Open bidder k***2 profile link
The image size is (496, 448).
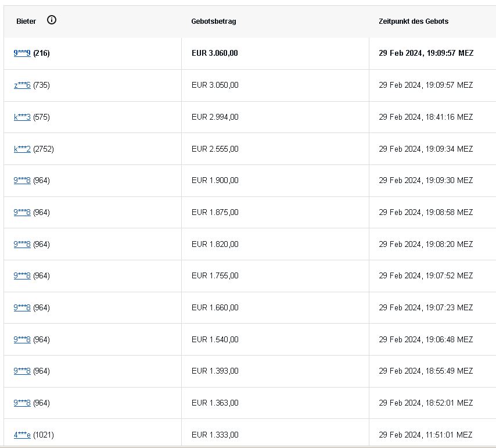click(x=22, y=149)
